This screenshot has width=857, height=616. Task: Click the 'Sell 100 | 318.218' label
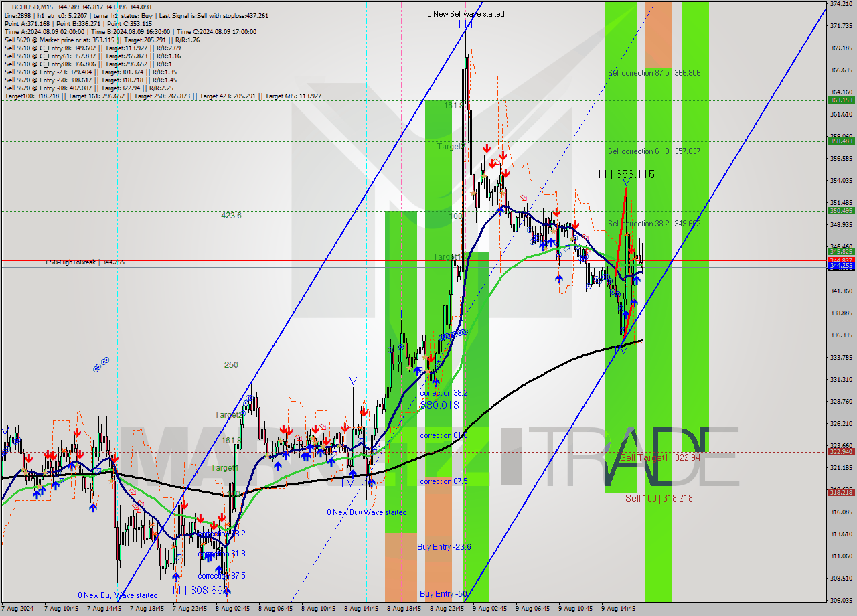659,498
